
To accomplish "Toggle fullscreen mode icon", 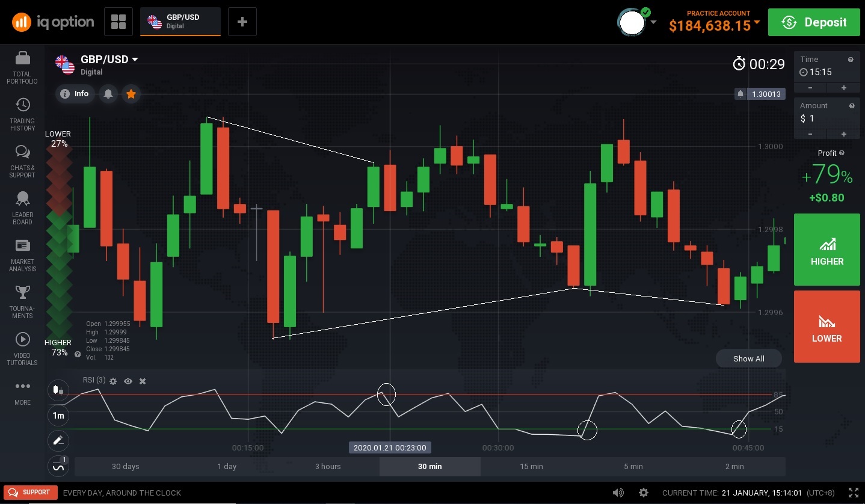I will 854,493.
